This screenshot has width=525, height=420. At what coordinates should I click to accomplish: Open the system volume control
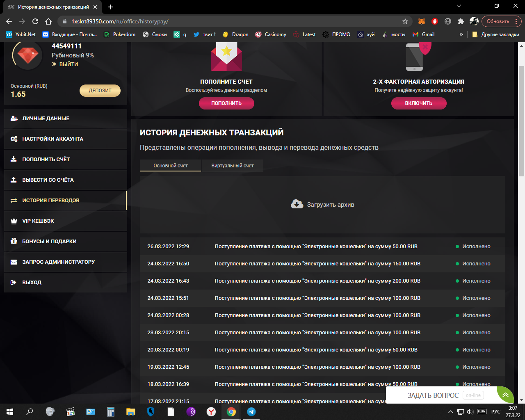click(x=470, y=412)
